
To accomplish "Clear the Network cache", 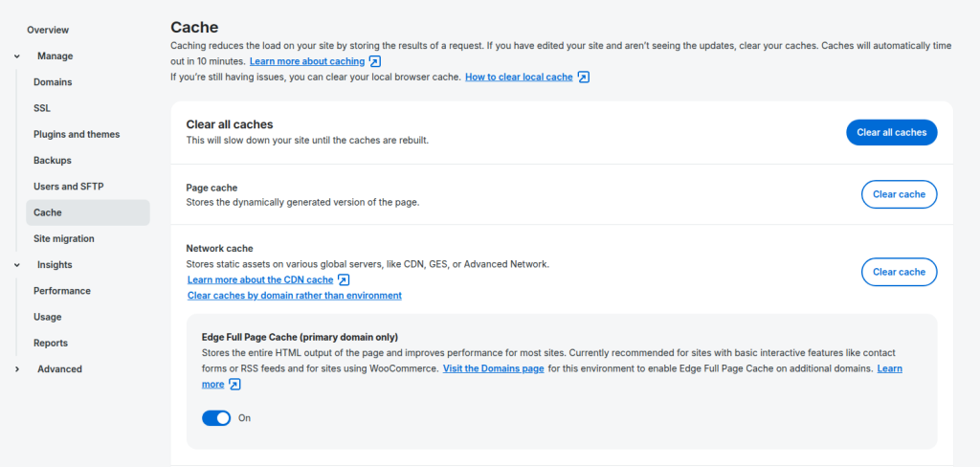I will pyautogui.click(x=899, y=272).
